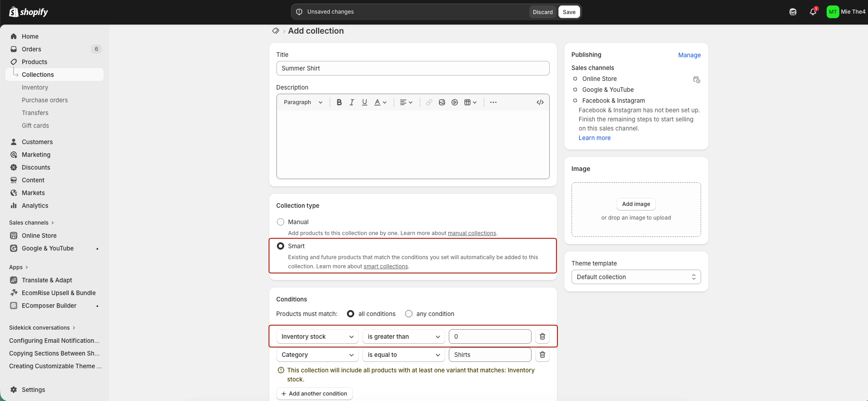Screen dimensions: 868x401
Task: Click Add another condition button
Action: pos(314,394)
